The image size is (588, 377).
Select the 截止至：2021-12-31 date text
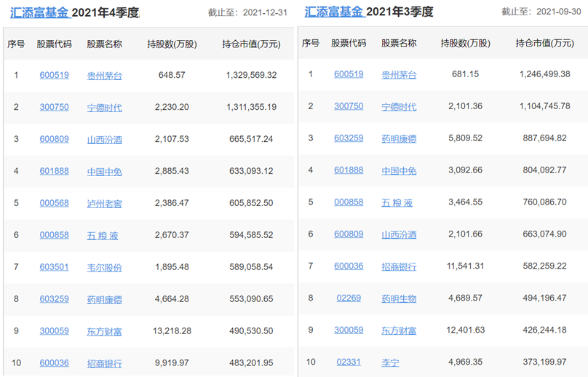pos(247,13)
